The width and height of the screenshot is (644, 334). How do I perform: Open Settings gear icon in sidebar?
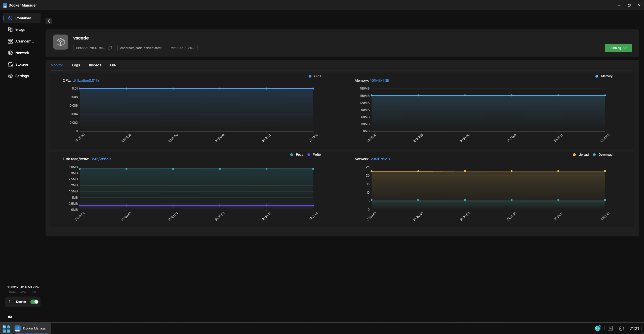click(x=10, y=76)
